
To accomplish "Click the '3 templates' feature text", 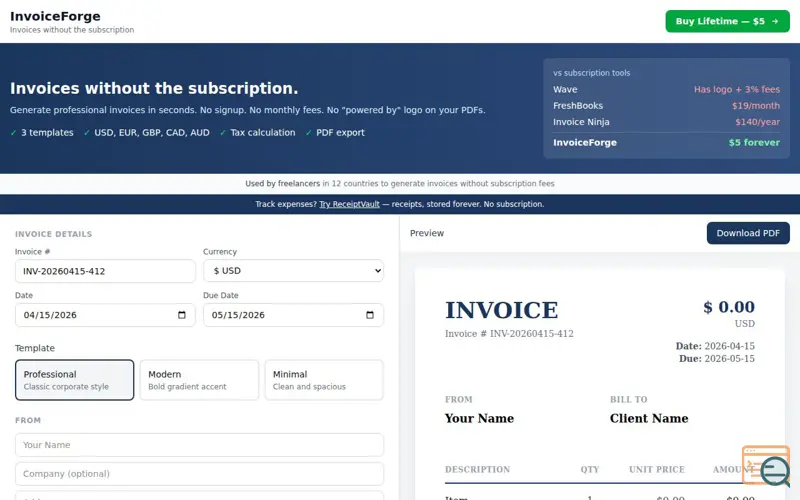I will click(47, 133).
